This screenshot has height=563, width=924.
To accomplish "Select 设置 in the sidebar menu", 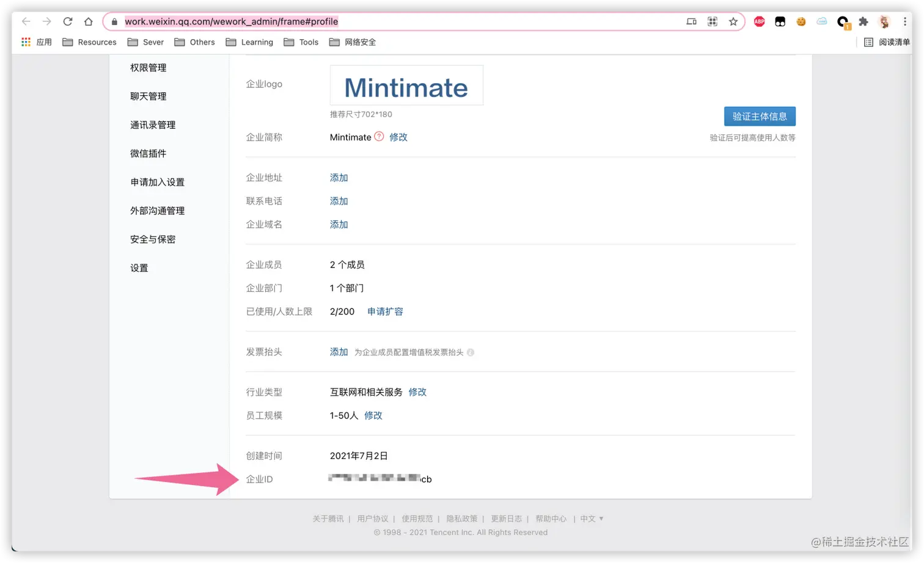I will [139, 267].
